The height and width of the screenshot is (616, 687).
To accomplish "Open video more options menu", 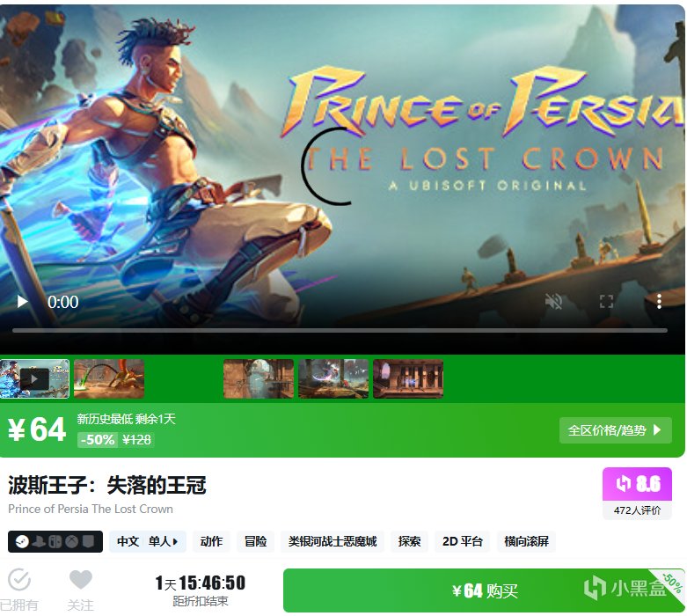I will coord(659,302).
